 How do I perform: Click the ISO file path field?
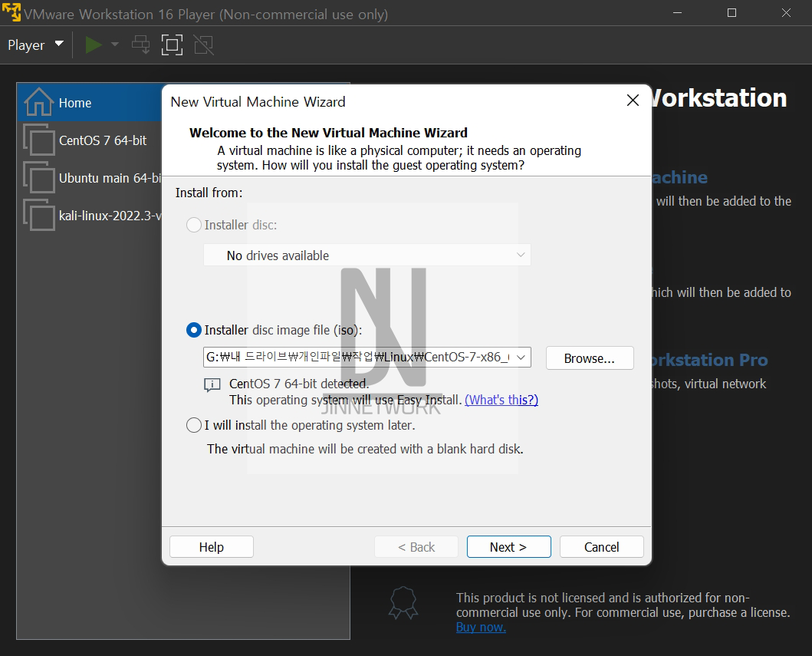point(357,357)
